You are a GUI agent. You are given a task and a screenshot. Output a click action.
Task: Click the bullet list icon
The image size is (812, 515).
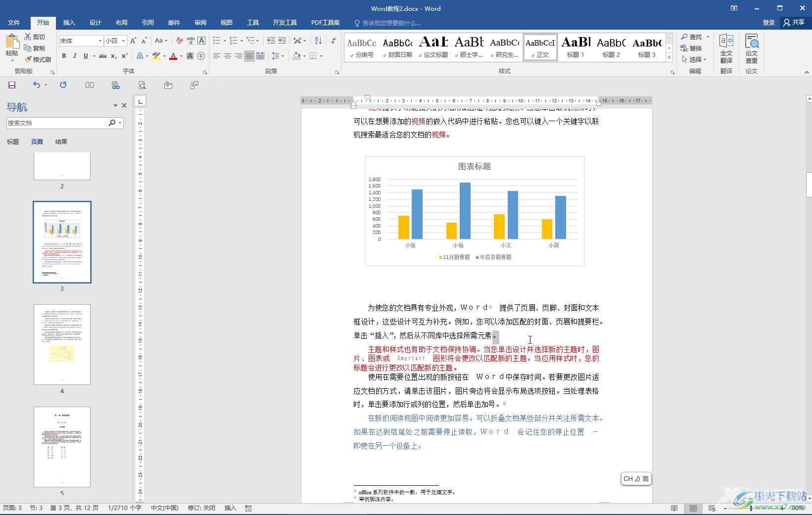pyautogui.click(x=217, y=41)
